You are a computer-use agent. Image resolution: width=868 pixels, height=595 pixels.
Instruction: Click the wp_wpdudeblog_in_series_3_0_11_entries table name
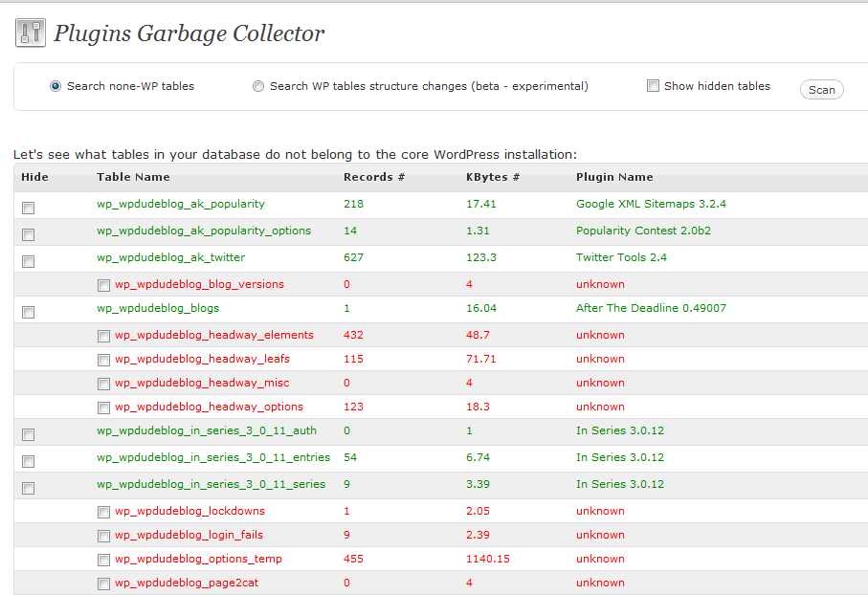click(213, 458)
